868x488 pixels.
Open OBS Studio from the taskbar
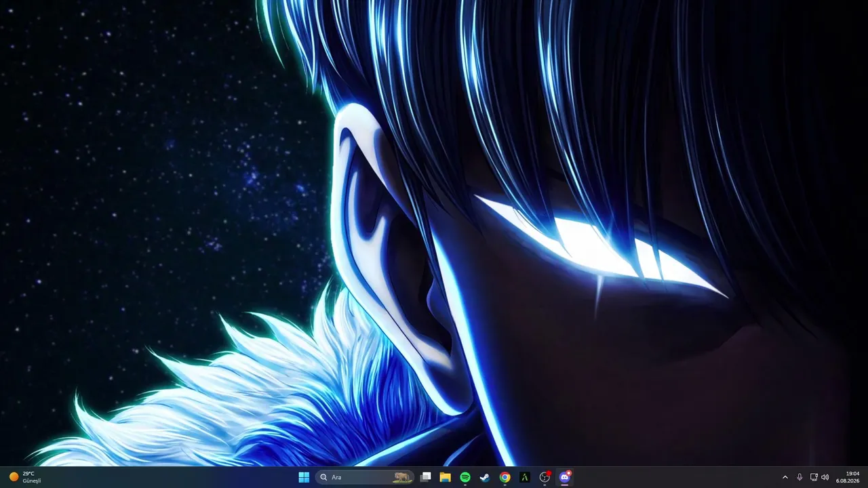coord(545,477)
